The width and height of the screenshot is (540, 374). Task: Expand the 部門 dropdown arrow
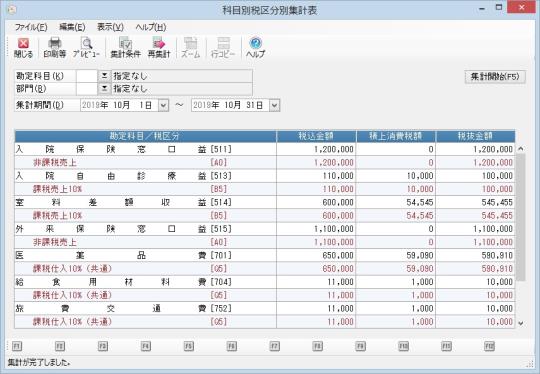click(104, 89)
